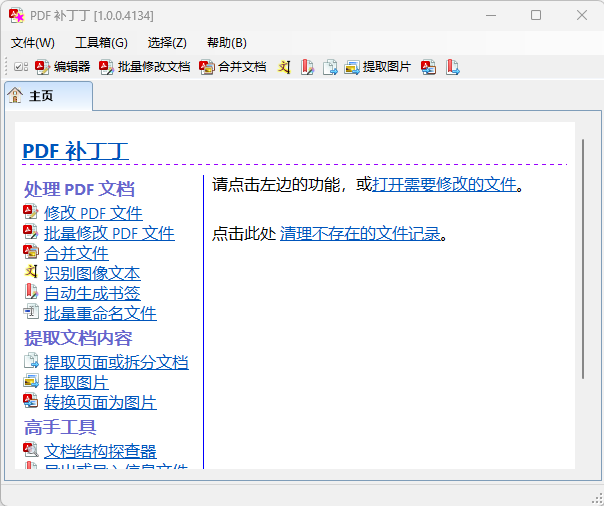The width and height of the screenshot is (604, 506).
Task: Open the 选择(Z) menu
Action: click(x=167, y=43)
